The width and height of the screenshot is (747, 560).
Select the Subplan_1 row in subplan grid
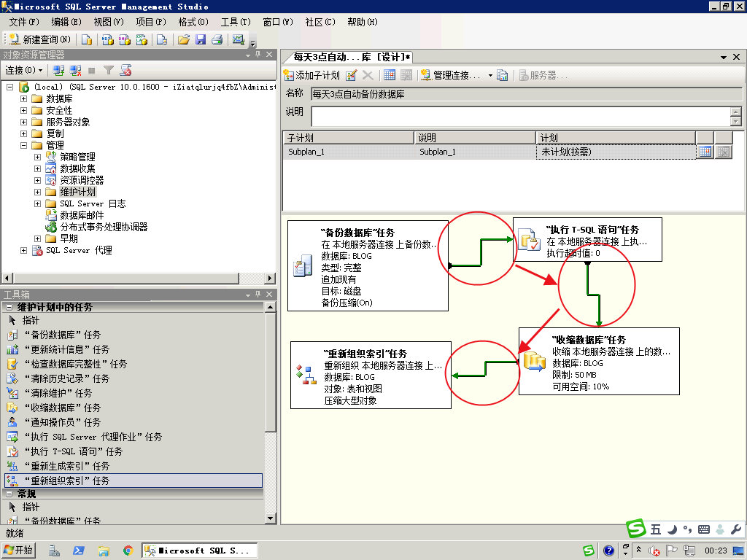coord(489,152)
